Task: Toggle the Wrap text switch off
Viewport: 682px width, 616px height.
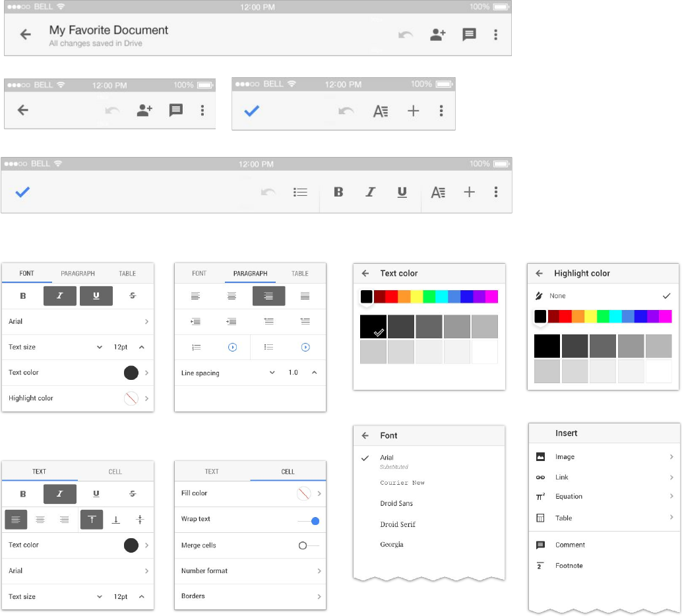Action: click(x=309, y=521)
